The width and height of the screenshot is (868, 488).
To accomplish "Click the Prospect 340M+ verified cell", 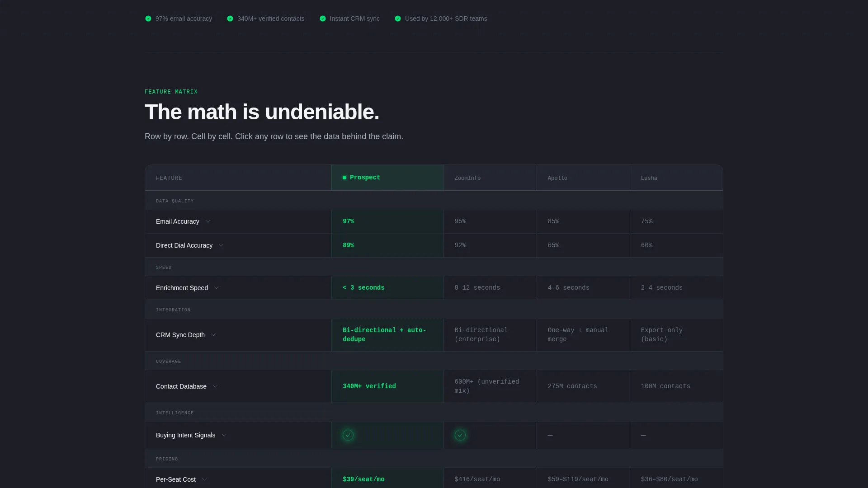I will pos(387,386).
